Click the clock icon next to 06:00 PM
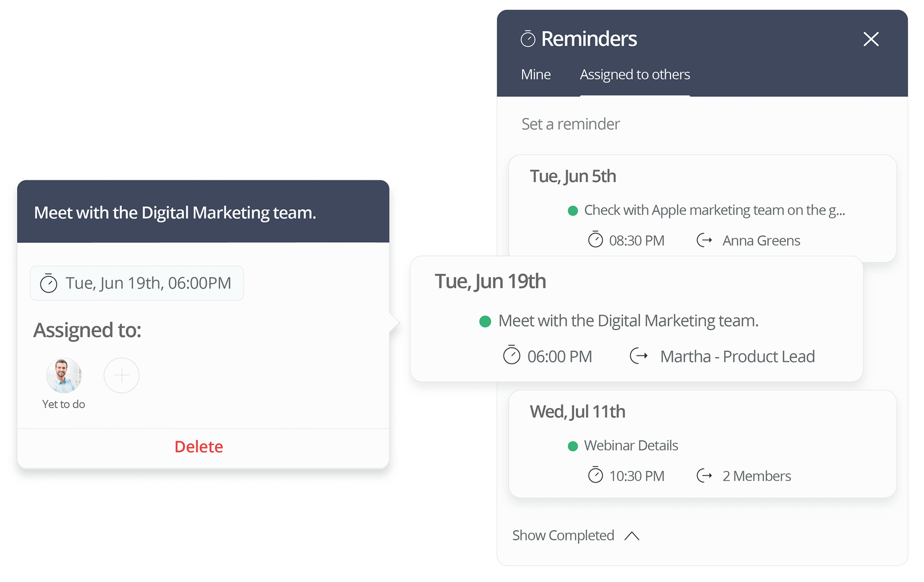The height and width of the screenshot is (582, 924). coord(512,355)
